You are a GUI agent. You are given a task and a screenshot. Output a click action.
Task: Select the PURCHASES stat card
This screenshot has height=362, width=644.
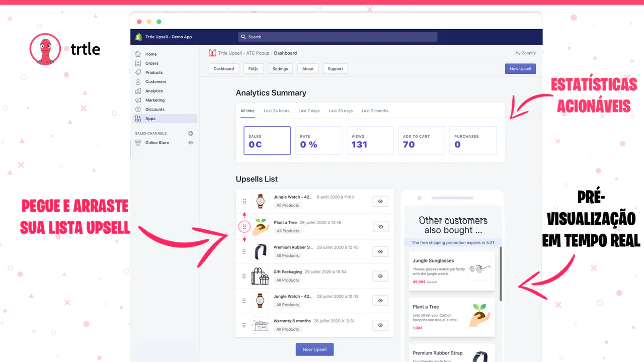pyautogui.click(x=473, y=140)
